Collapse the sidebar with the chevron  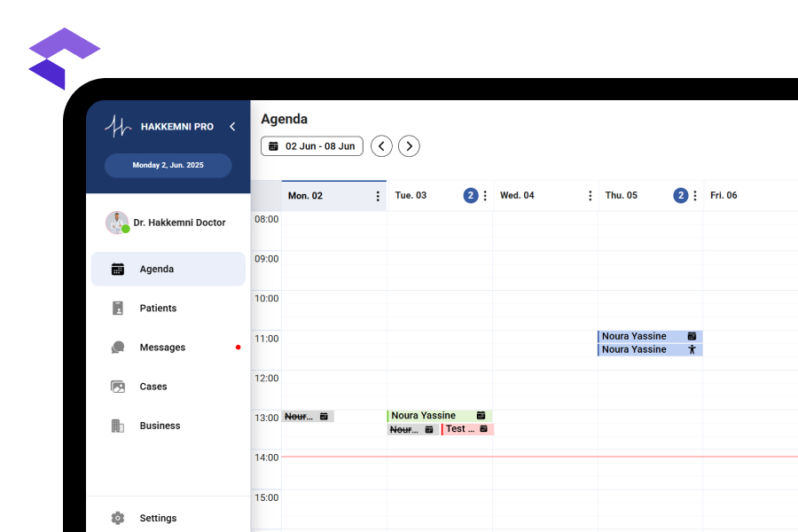point(232,126)
